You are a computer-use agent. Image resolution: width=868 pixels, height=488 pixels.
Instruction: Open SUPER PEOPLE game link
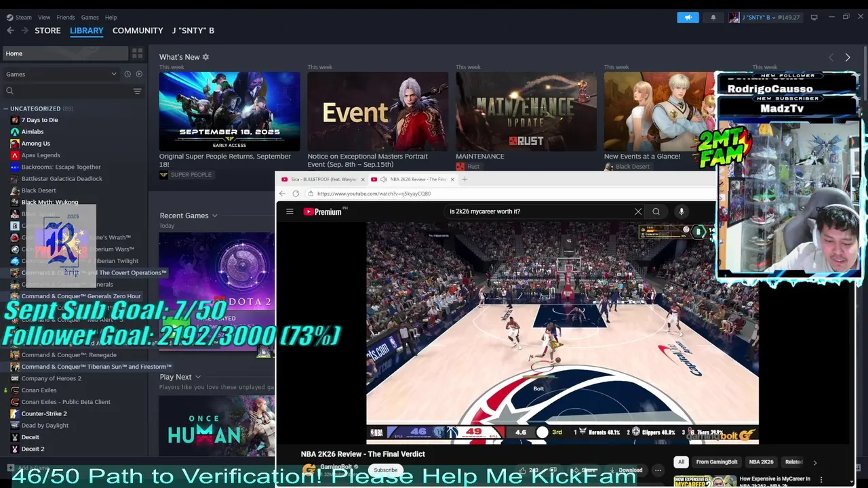point(186,175)
